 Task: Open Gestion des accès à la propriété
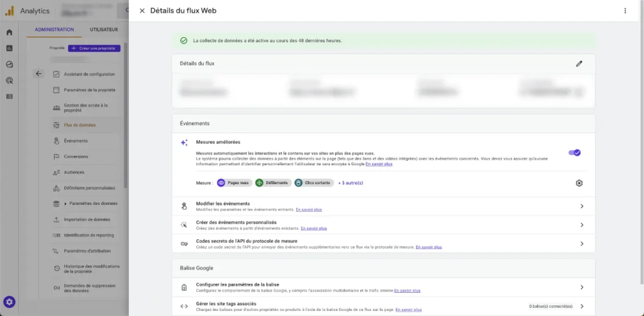86,107
